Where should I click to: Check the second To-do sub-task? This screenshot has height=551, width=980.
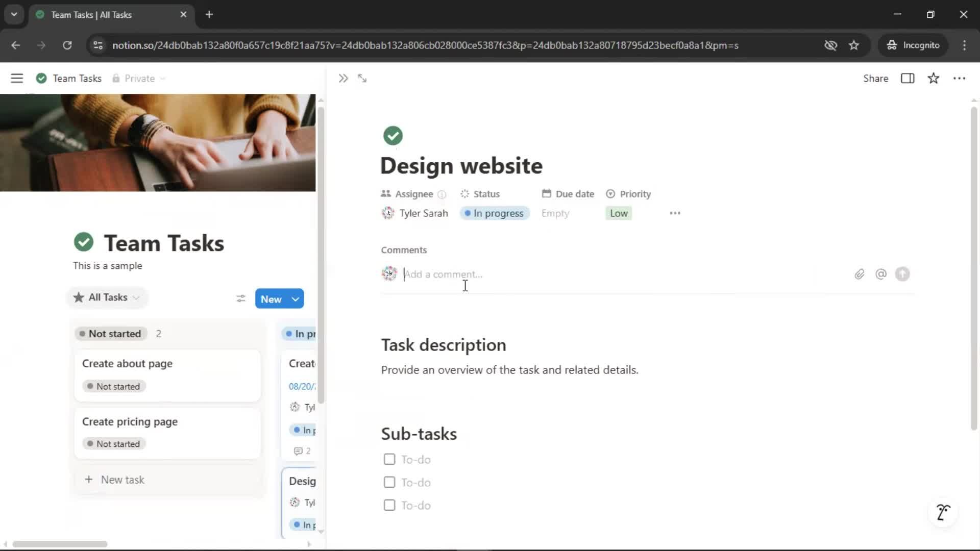click(x=389, y=482)
